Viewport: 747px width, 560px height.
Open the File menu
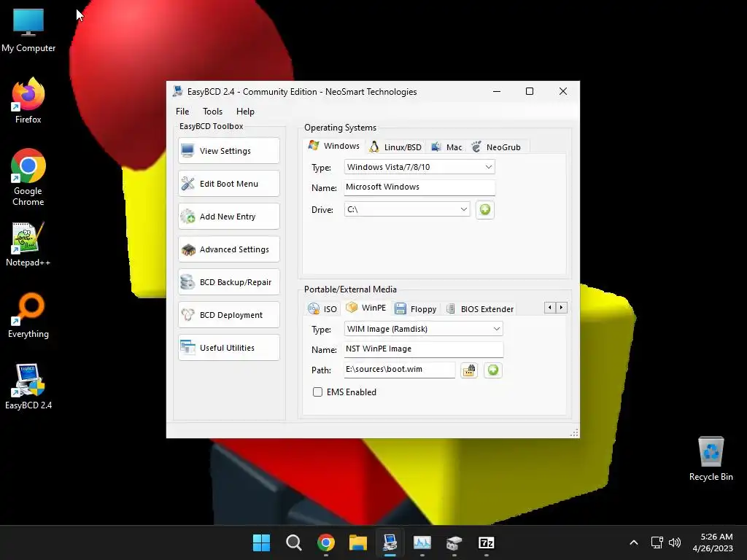pos(182,112)
